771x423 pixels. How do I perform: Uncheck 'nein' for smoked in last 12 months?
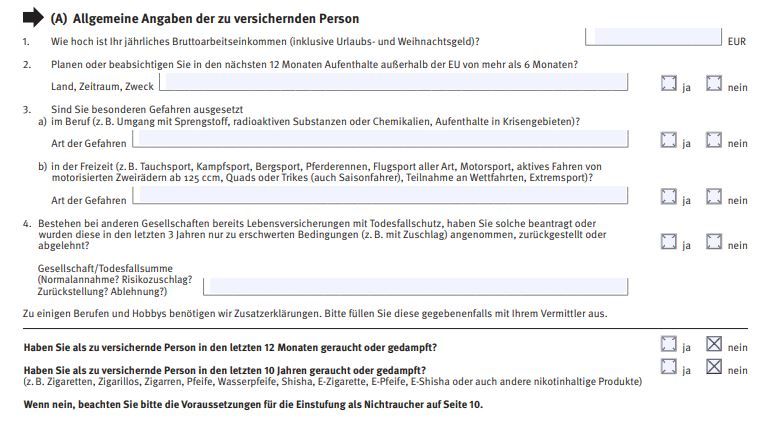click(714, 344)
